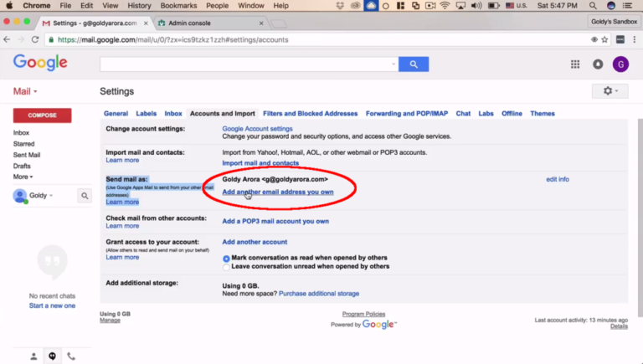
Task: Click the Wi-Fi icon in menu bar
Action: 445,6
